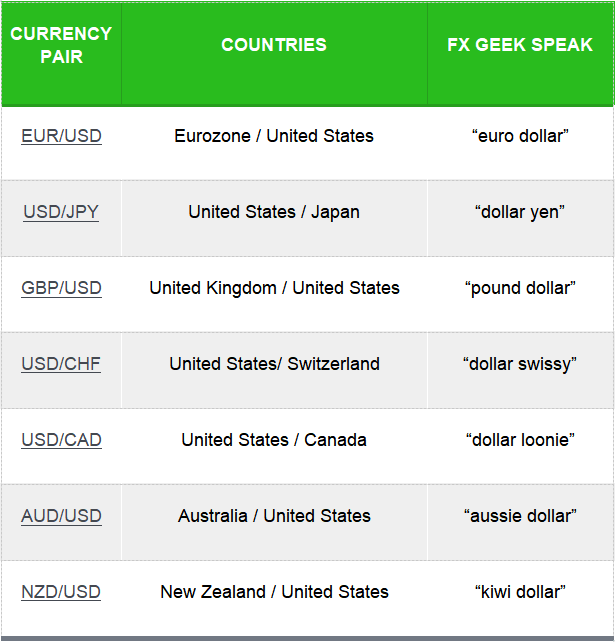This screenshot has width=615, height=642.
Task: Click the "euro dollar" nickname text
Action: pyautogui.click(x=520, y=136)
